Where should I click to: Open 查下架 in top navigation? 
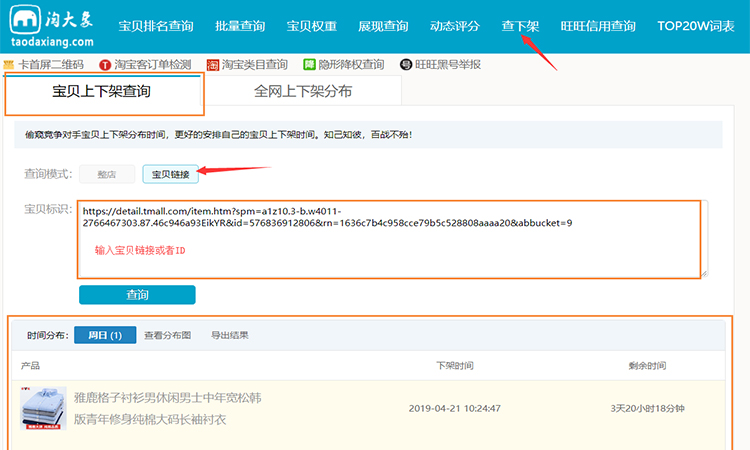click(522, 26)
